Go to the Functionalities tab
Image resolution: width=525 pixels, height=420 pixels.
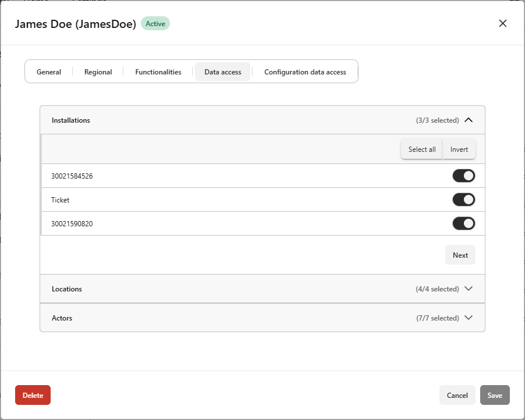pyautogui.click(x=158, y=72)
